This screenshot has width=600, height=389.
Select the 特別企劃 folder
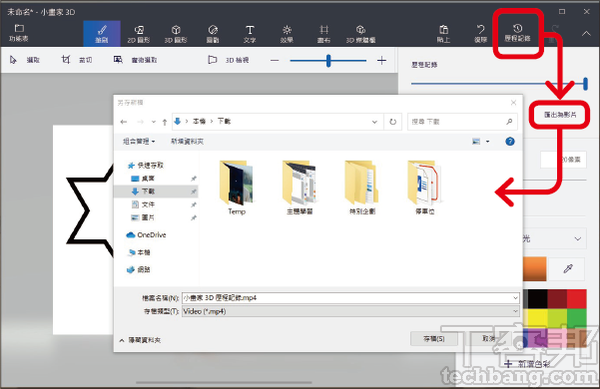click(362, 187)
